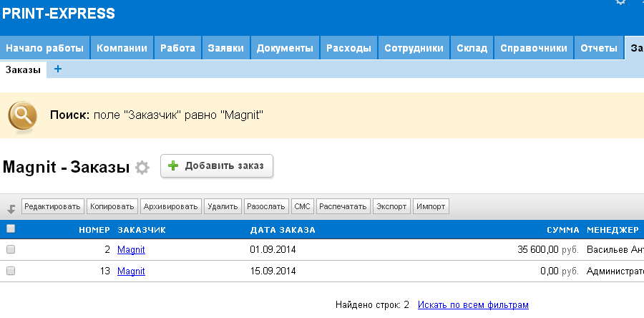Screen dimensions: 644x318
Task: Check the box for order number 2
Action: click(11, 250)
